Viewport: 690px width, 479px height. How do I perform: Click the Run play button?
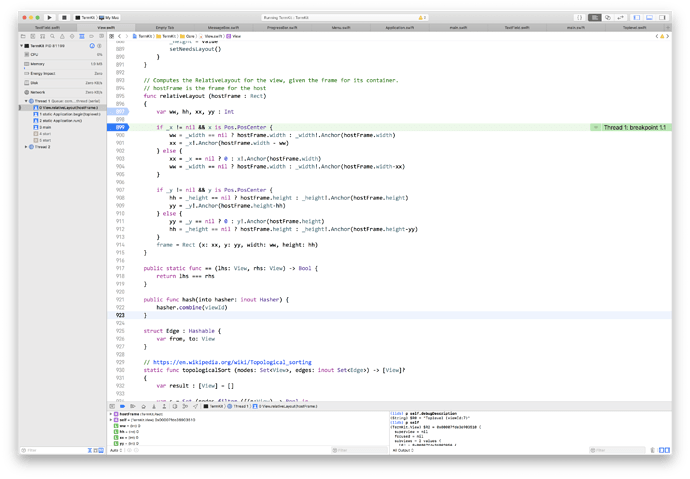click(50, 18)
